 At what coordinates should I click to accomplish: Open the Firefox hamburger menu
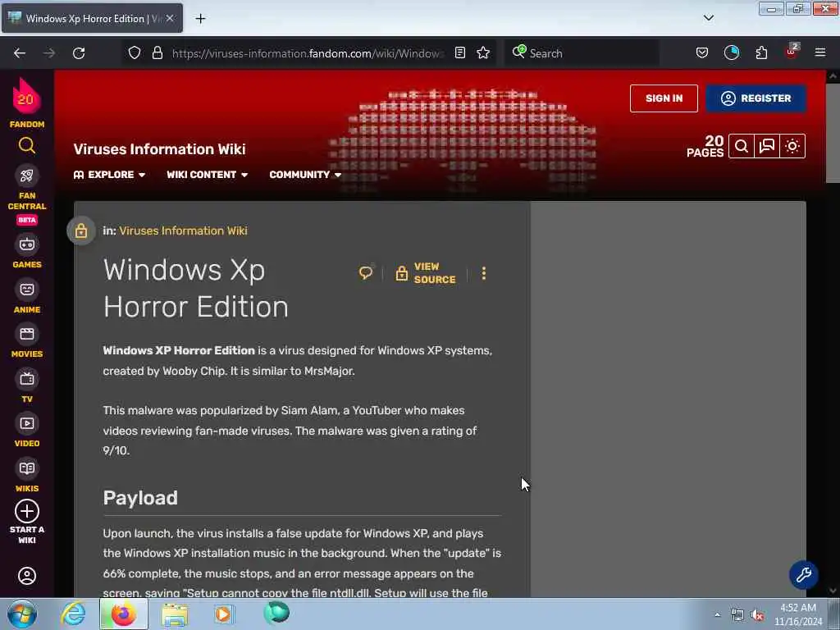coord(819,52)
